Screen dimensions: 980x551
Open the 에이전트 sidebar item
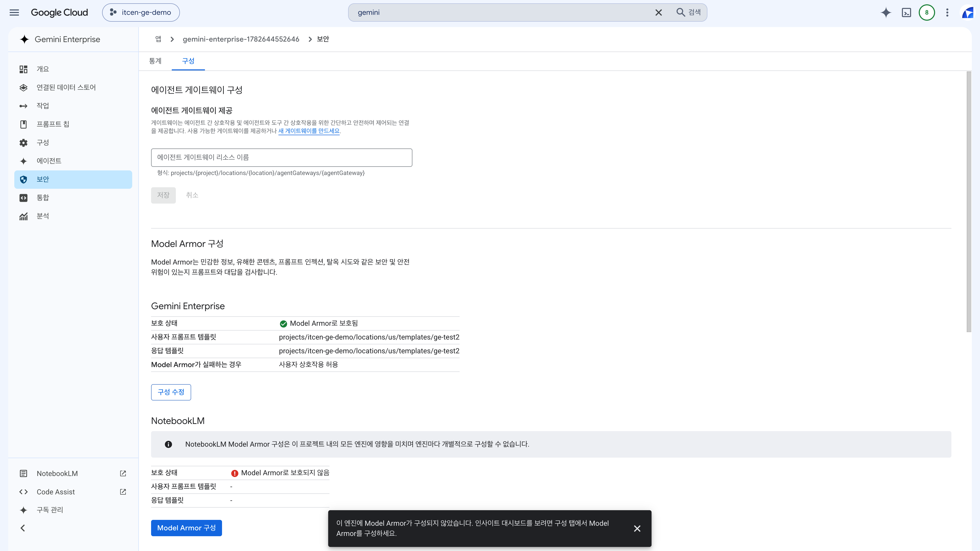(x=73, y=161)
